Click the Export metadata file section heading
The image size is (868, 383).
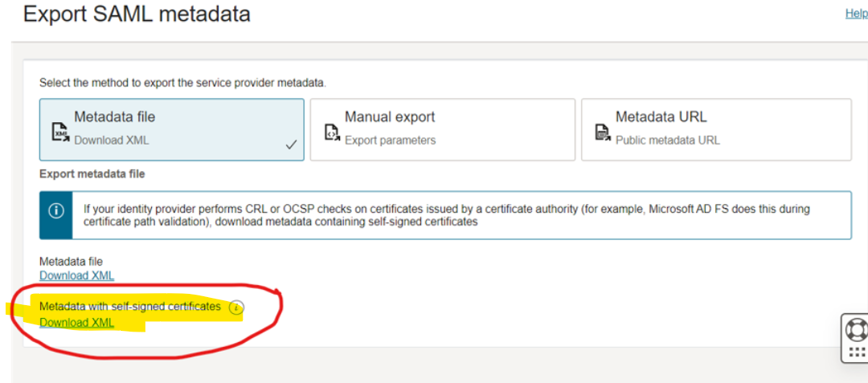pos(92,173)
